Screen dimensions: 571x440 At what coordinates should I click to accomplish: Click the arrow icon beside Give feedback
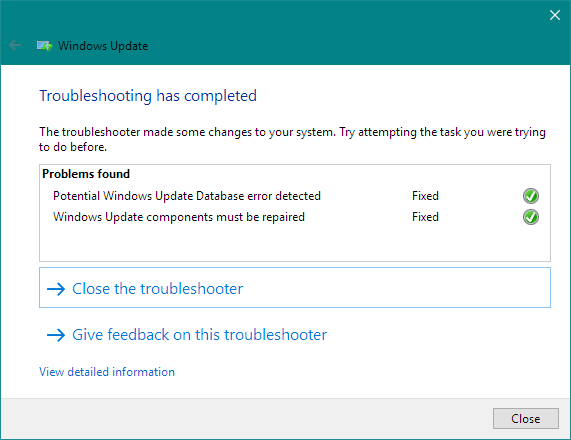point(56,335)
